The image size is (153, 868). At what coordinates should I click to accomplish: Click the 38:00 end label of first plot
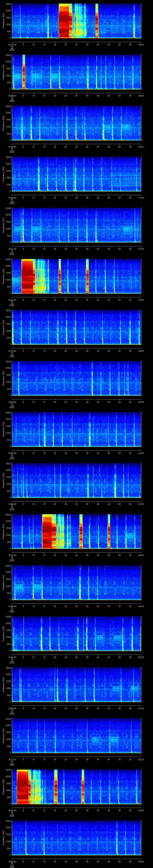point(141,44)
